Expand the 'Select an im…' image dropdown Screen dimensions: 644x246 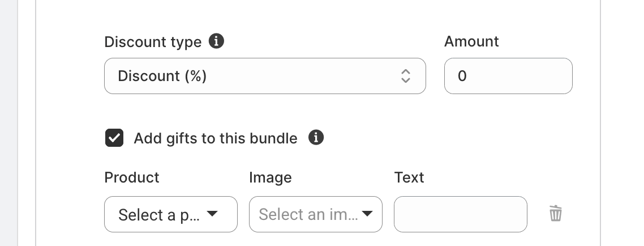[315, 214]
